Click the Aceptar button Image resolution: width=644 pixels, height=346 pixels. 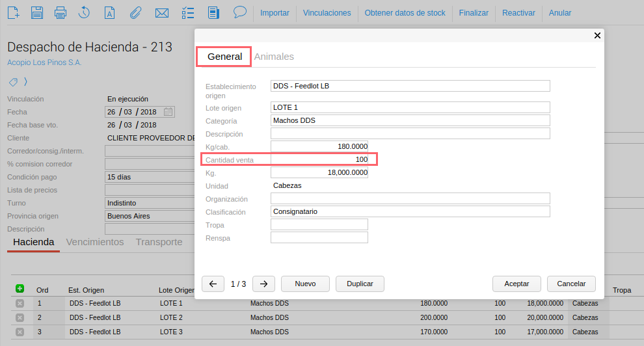point(517,284)
